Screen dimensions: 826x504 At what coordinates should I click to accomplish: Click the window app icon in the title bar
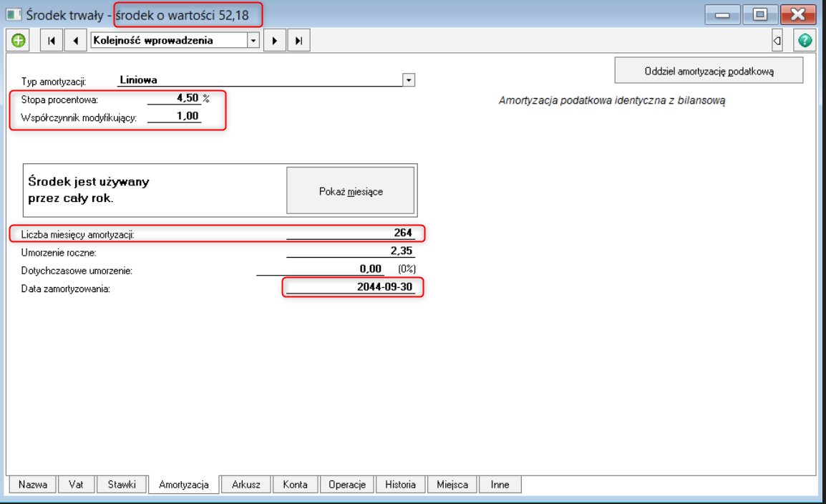13,14
